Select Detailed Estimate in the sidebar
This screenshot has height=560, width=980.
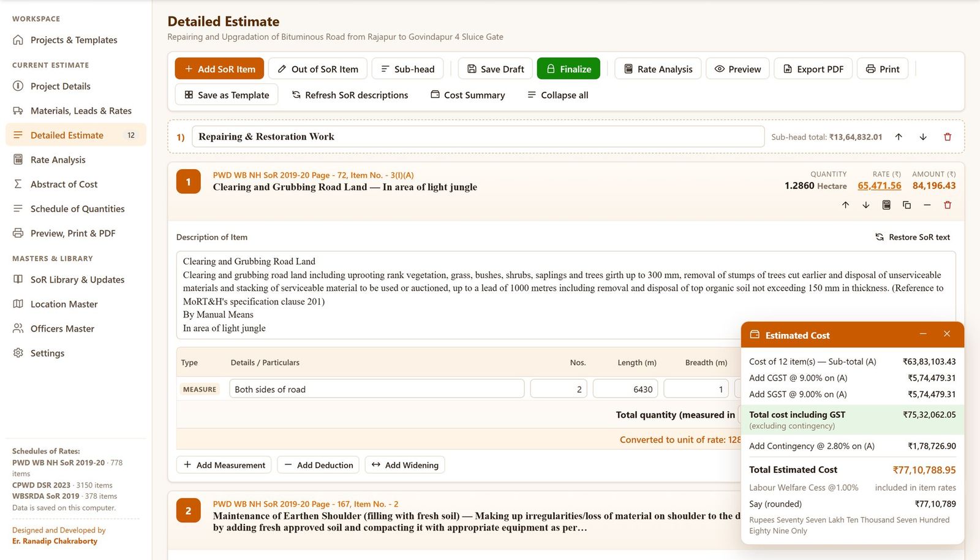(x=76, y=135)
